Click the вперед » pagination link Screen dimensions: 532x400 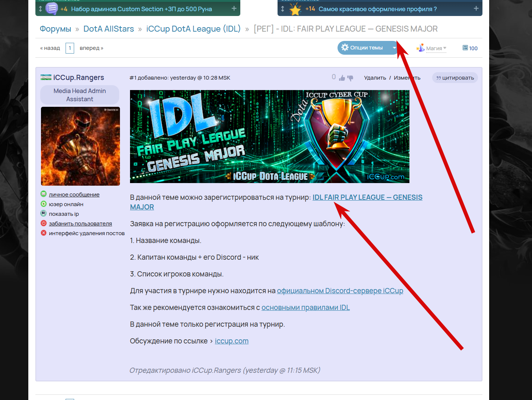[x=92, y=48]
